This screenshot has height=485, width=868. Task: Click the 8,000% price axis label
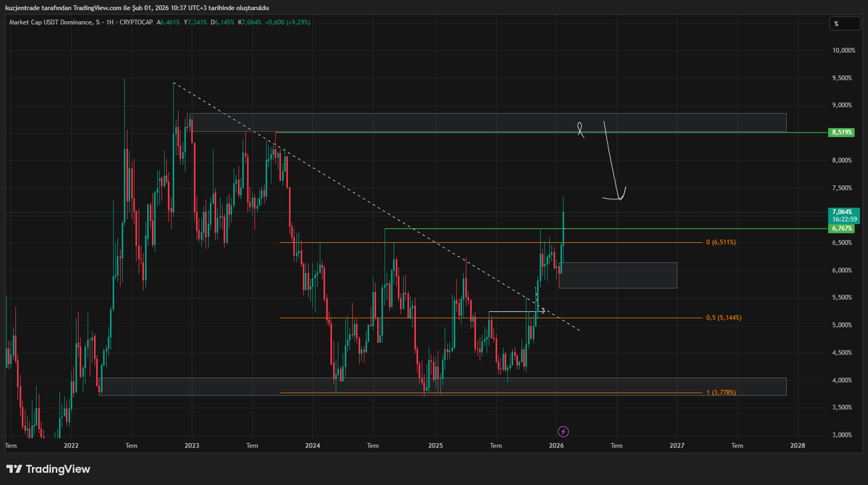pos(843,160)
